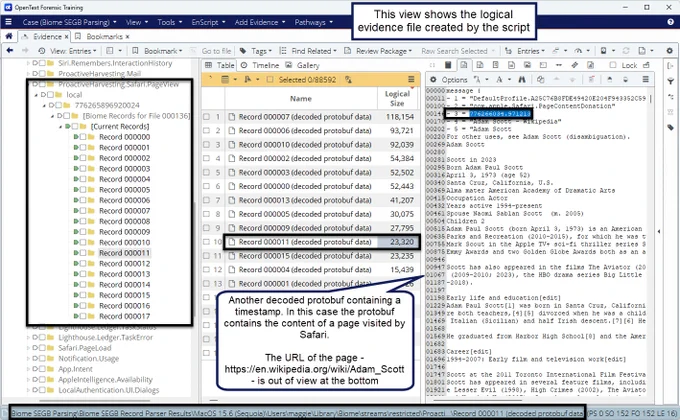Click the Go to file button

pyautogui.click(x=211, y=51)
